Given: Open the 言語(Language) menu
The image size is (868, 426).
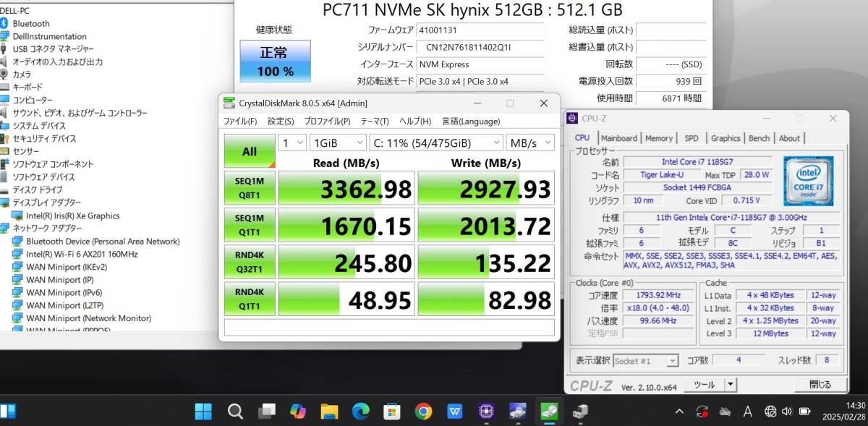Looking at the screenshot, I should click(471, 121).
